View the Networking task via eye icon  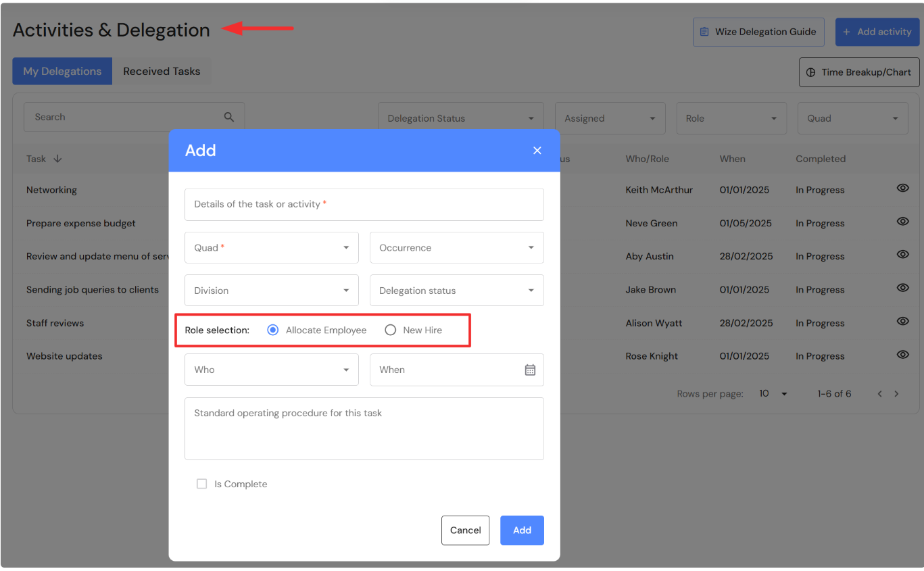(x=902, y=188)
